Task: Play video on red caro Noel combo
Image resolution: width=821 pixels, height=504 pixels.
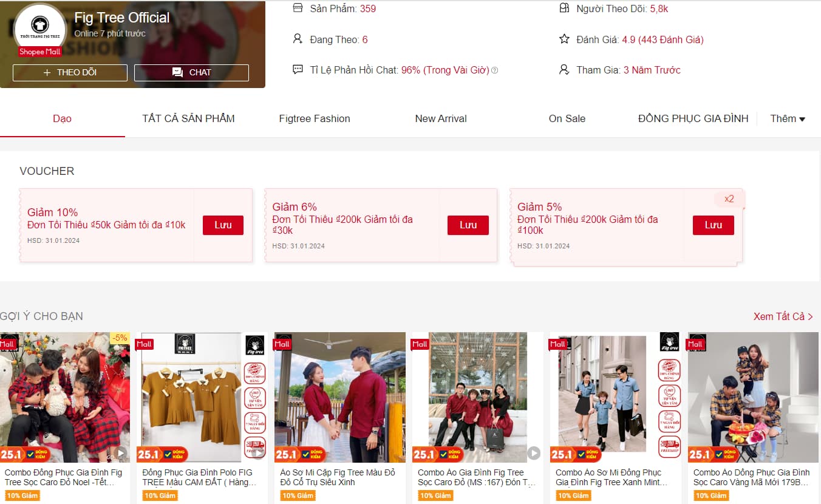Action: click(x=121, y=453)
